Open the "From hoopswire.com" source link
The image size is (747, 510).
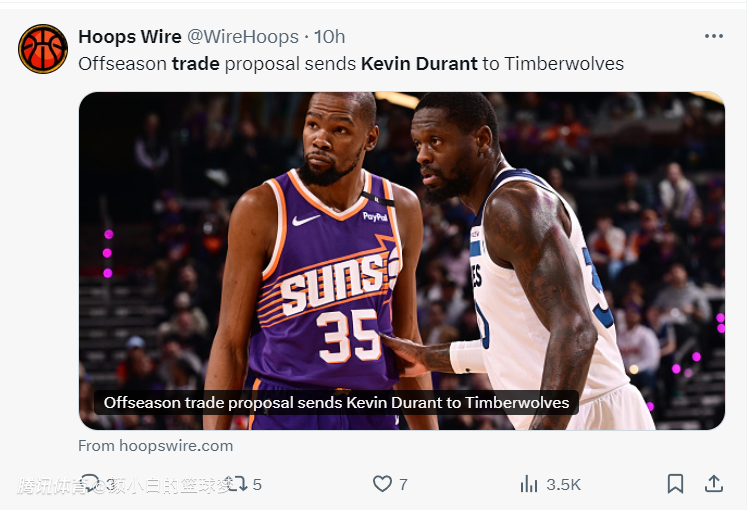click(x=155, y=446)
